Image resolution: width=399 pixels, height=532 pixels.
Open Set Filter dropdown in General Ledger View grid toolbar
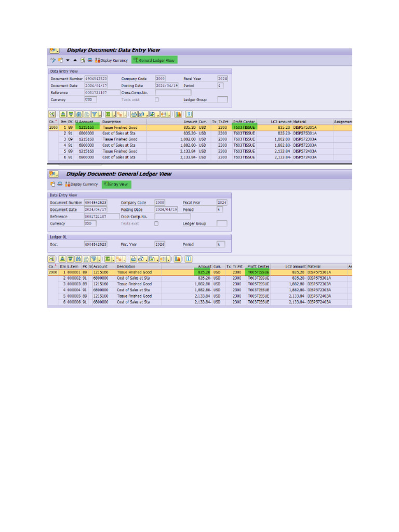[x=96, y=259]
